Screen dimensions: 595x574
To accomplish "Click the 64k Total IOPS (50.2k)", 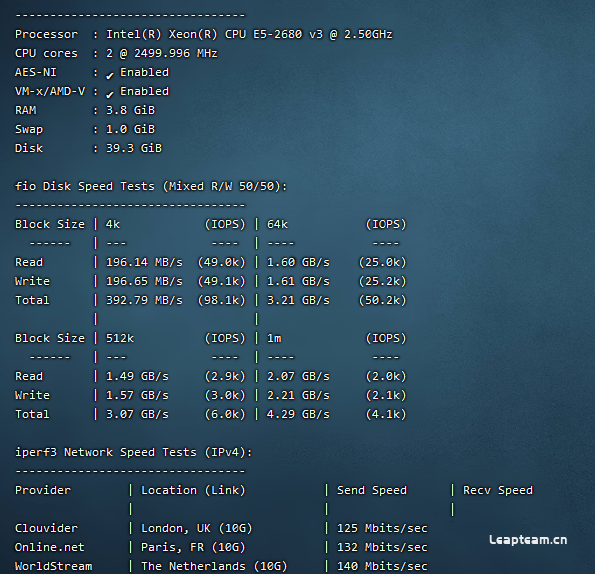I will [x=382, y=300].
